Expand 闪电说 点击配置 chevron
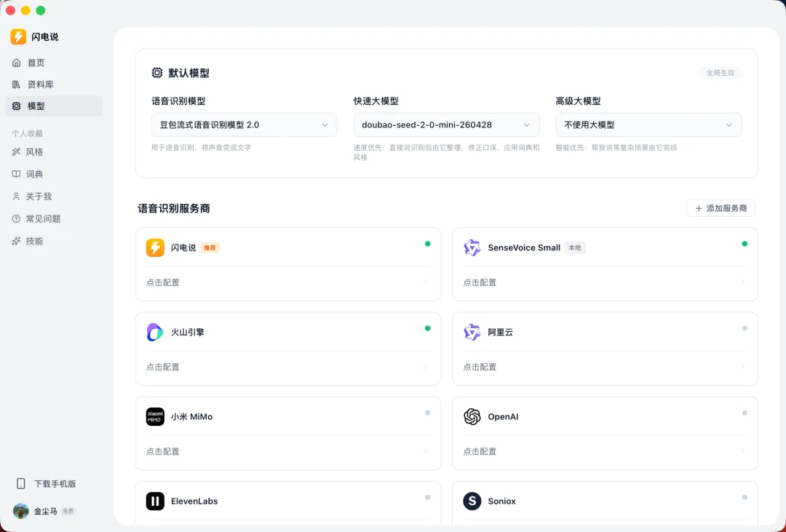 pos(426,282)
